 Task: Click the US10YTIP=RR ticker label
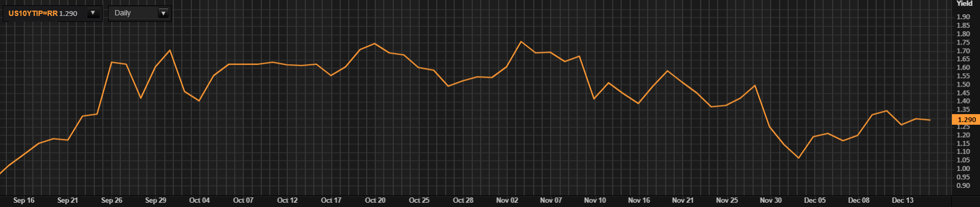[x=33, y=13]
